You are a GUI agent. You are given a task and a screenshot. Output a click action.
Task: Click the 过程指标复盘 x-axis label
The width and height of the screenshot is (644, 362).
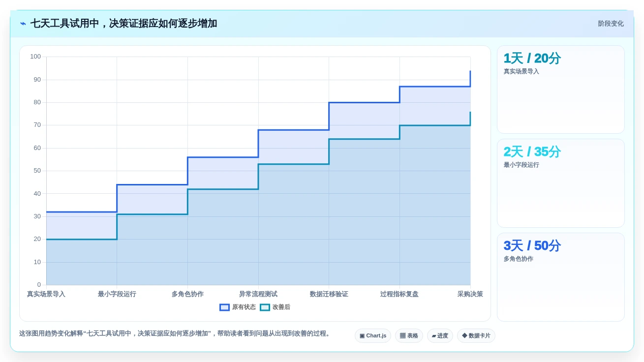(x=399, y=294)
